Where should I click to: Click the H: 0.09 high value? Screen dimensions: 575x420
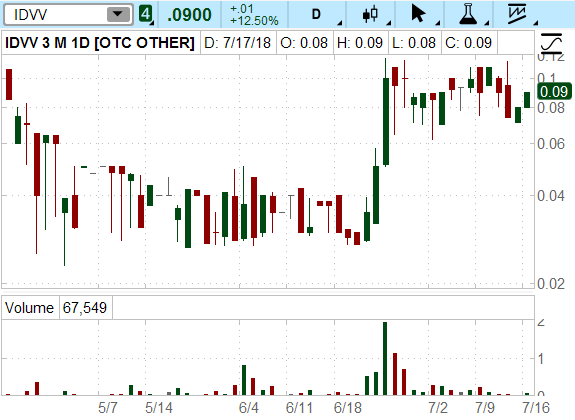click(x=360, y=43)
